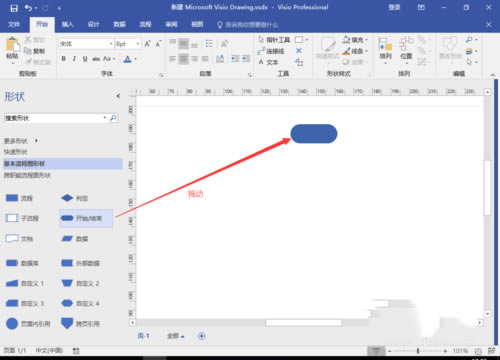Click the add new page plus icon

click(201, 336)
